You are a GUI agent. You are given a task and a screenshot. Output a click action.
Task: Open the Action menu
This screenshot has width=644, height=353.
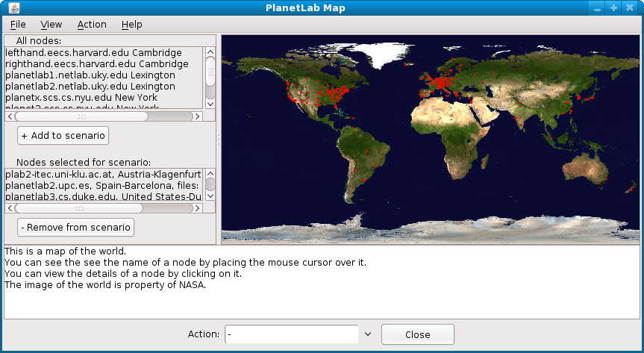(x=92, y=25)
